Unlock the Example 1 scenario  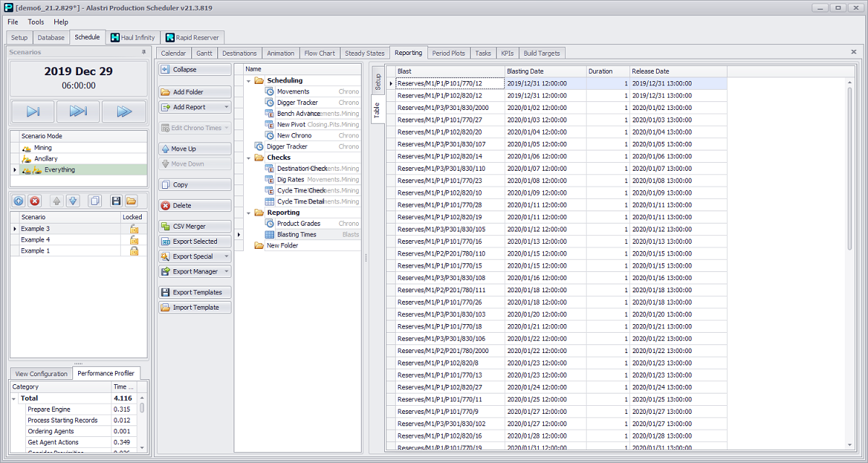pos(133,250)
